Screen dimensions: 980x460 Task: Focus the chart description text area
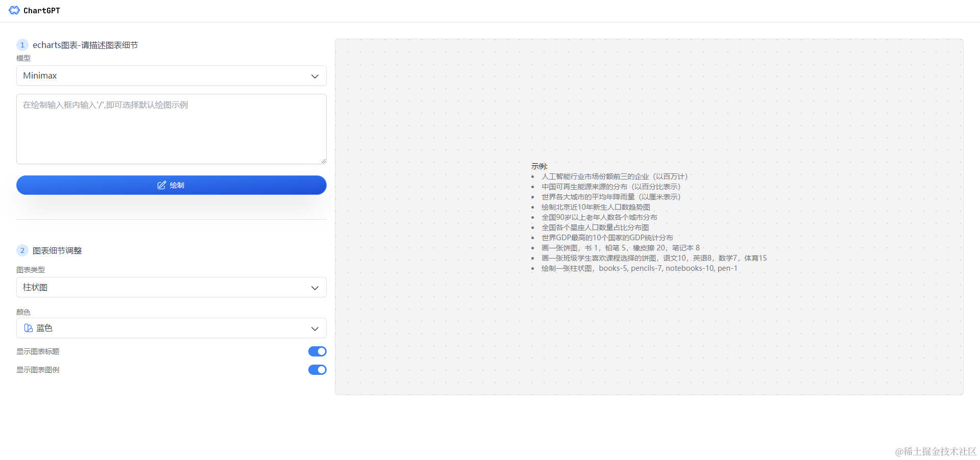click(x=171, y=129)
